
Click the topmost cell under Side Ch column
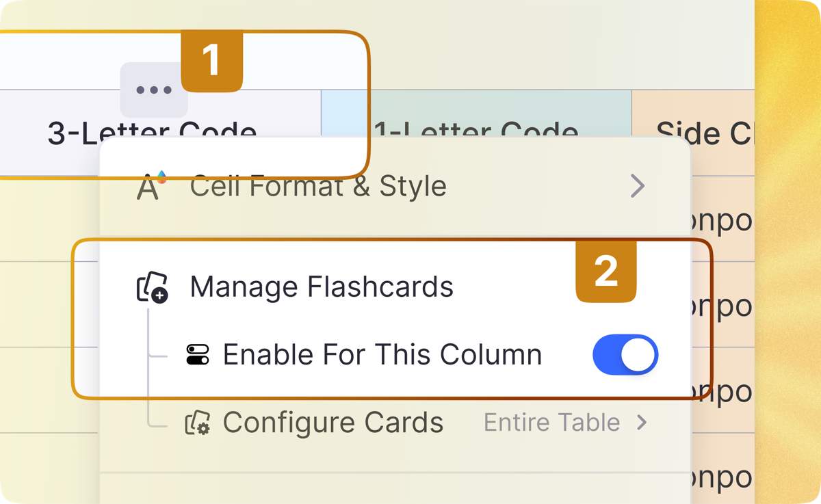tap(722, 220)
